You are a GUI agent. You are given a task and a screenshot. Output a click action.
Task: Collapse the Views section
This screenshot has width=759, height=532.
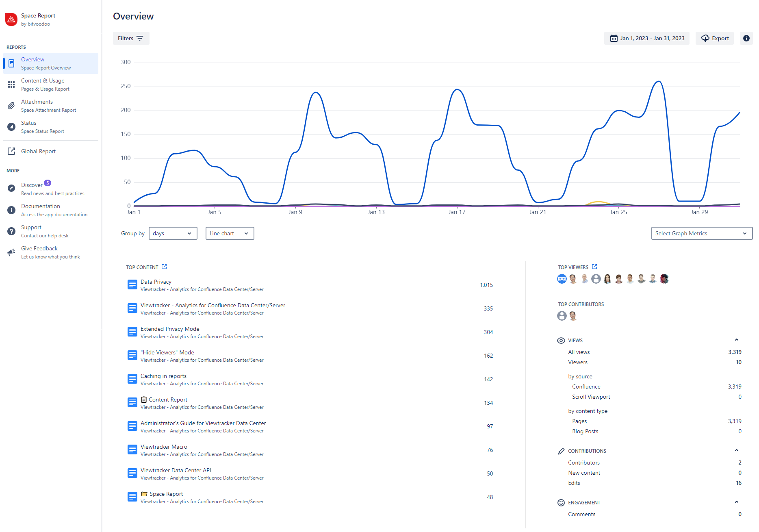(736, 340)
